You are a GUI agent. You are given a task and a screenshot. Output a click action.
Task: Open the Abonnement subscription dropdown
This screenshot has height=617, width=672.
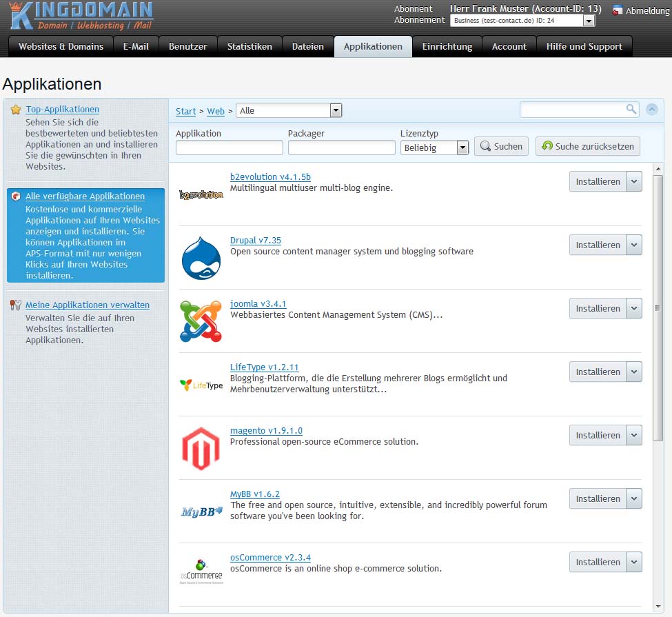click(522, 21)
